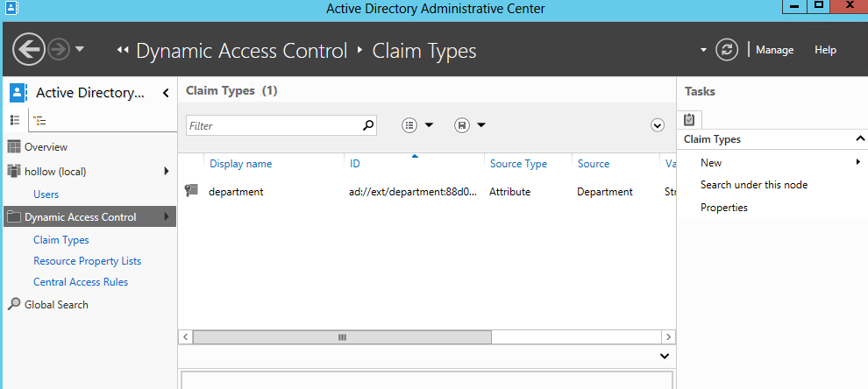Click inside the Filter text field
The image size is (868, 389).
[272, 126]
